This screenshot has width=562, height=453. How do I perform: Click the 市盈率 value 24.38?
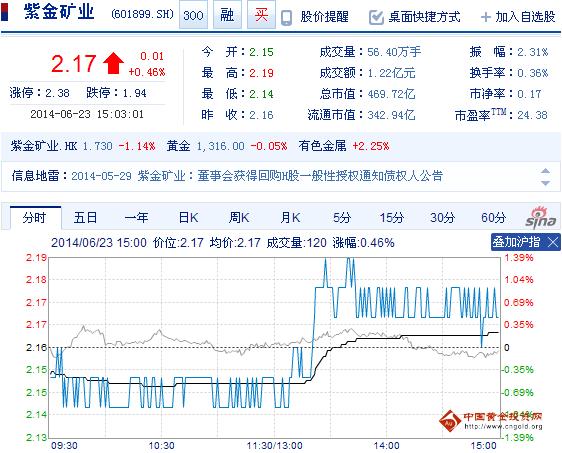click(x=532, y=115)
